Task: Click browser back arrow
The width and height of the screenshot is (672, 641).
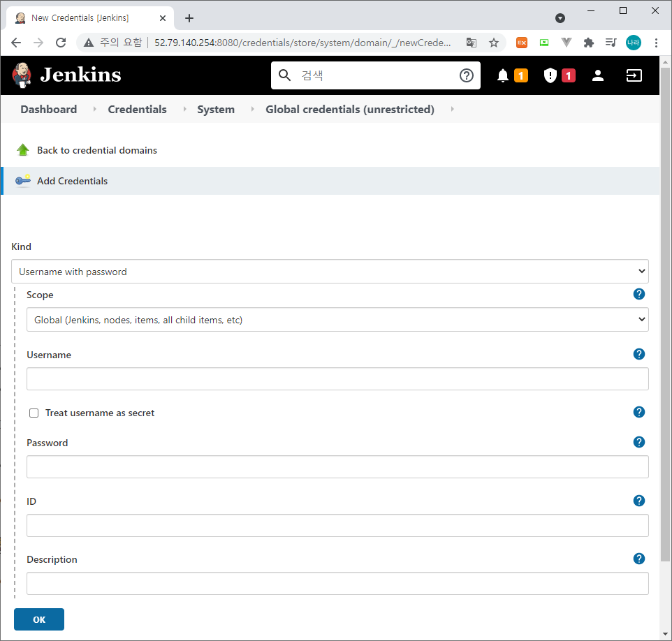Action: [x=16, y=43]
